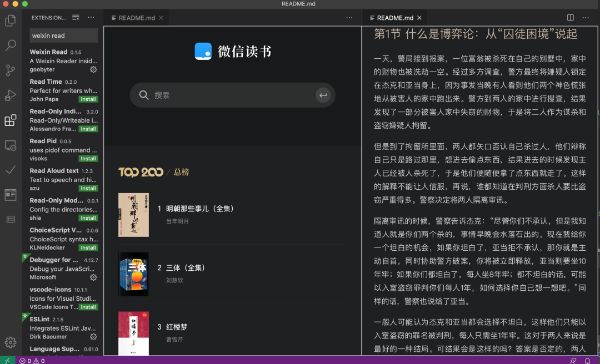Open the Explorer view in the activity bar
Viewport: 600px width, 364px height.
10,20
